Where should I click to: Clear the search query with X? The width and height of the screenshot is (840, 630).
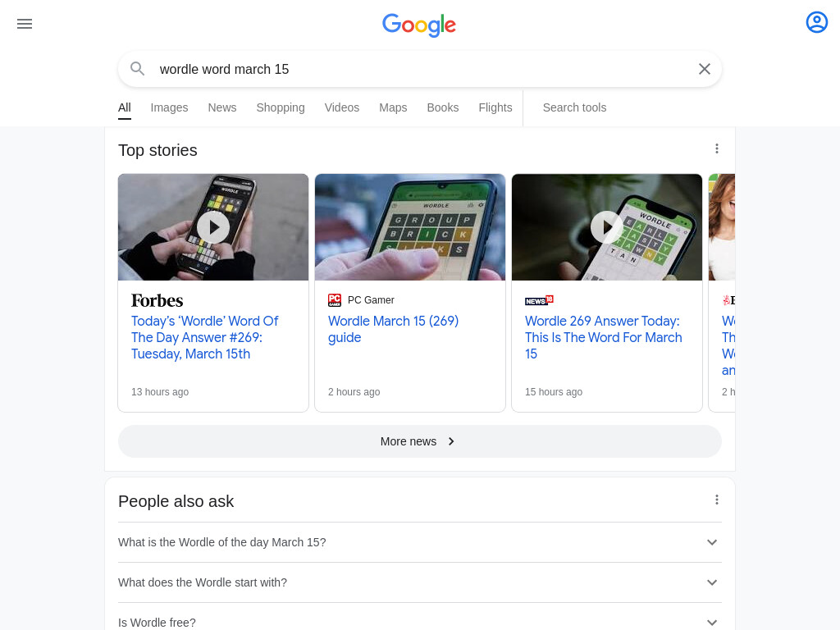[704, 69]
